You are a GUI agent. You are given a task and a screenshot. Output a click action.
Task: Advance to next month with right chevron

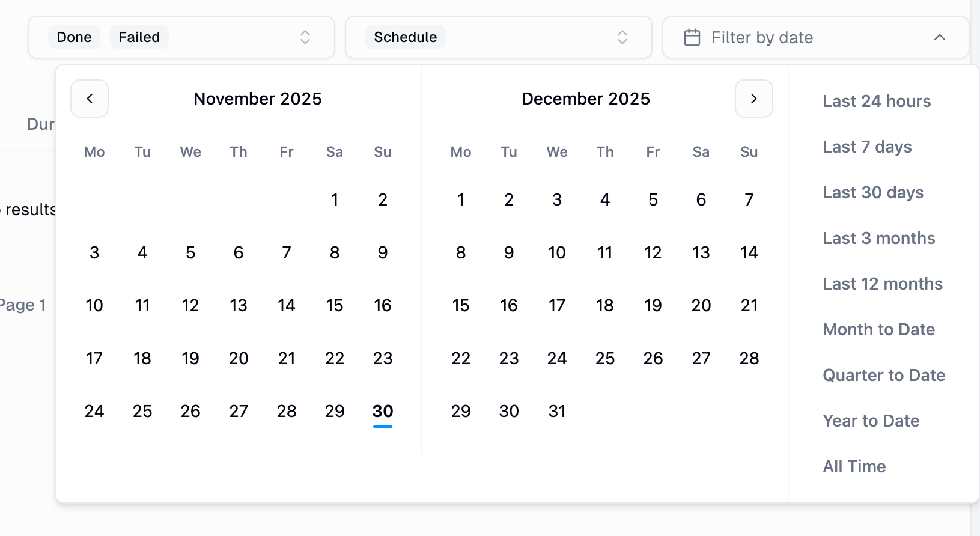753,99
